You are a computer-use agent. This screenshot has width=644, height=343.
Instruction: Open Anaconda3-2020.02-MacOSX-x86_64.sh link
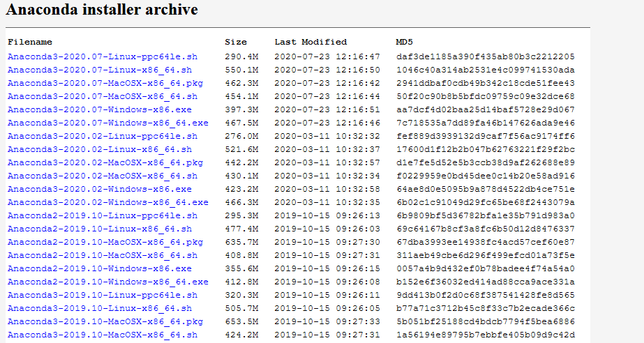(103, 176)
